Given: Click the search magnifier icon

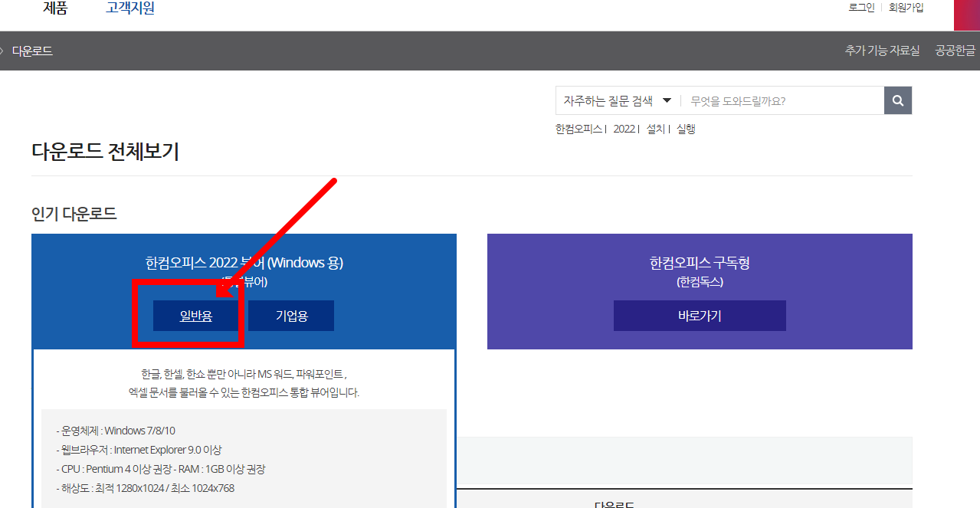Looking at the screenshot, I should point(896,100).
